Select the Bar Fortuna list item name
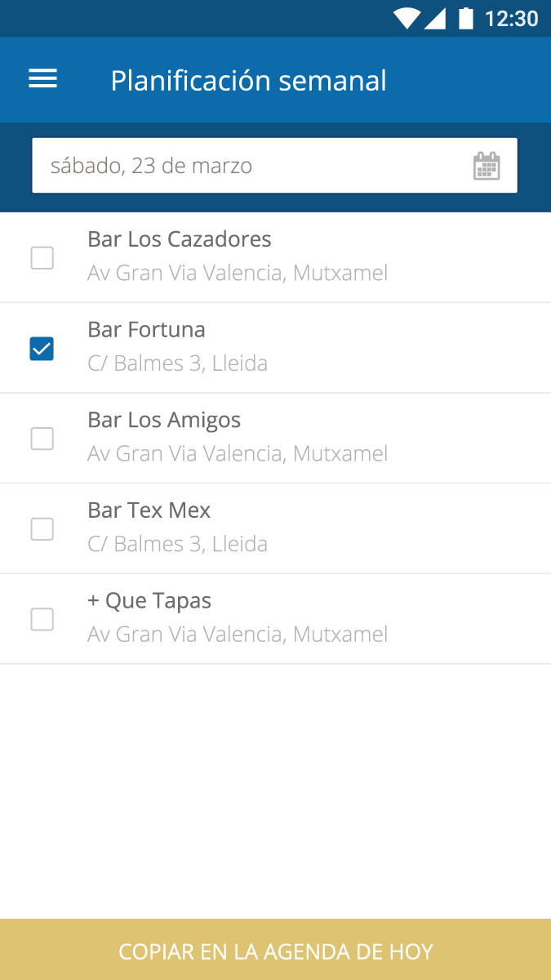The width and height of the screenshot is (551, 980). pyautogui.click(x=146, y=330)
